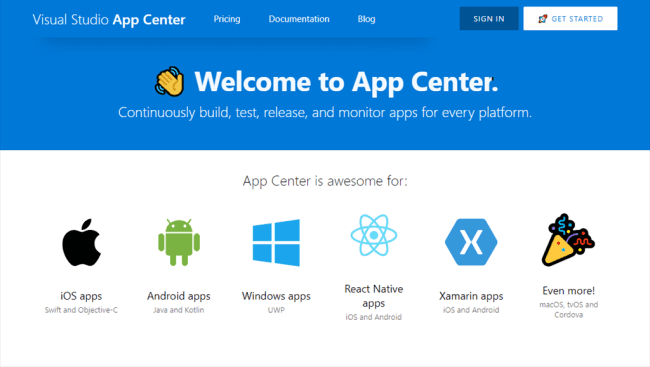Viewport: 650px width, 367px height.
Task: Select the party popper Even more icon
Action: 568,240
